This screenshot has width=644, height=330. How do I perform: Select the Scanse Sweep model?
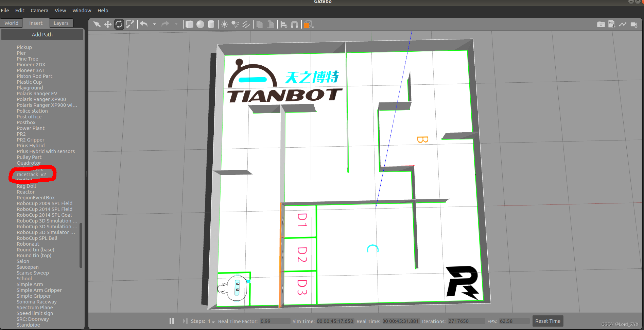coord(33,273)
